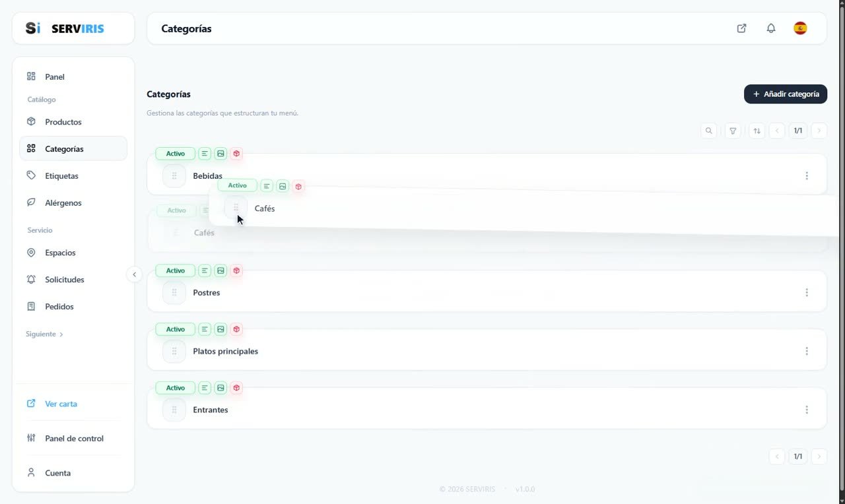845x504 pixels.
Task: Click the description icon on Bebidas
Action: pos(205,154)
